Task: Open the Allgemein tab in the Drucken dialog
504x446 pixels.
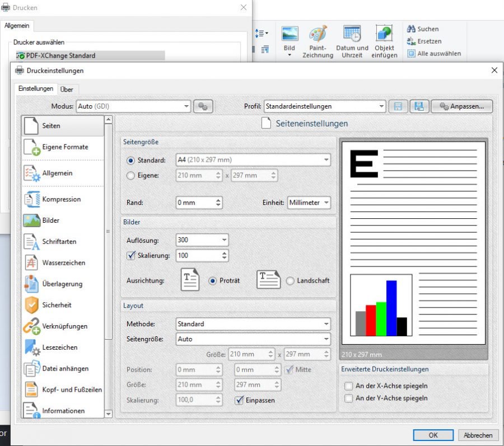Action: [x=17, y=25]
